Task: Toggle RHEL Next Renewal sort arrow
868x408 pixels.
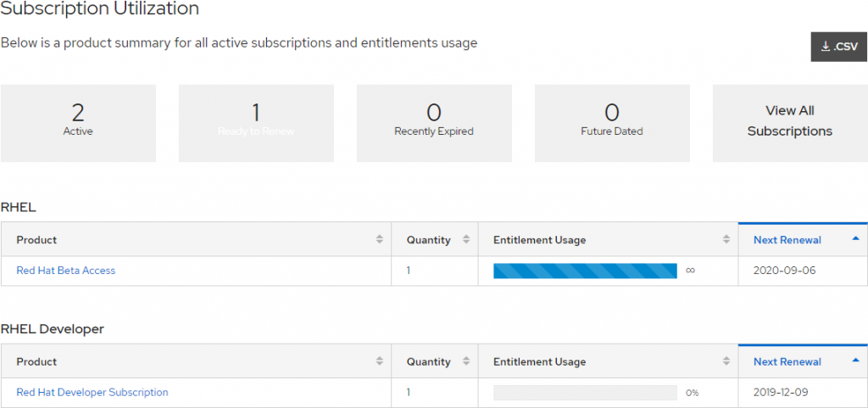Action: point(854,240)
